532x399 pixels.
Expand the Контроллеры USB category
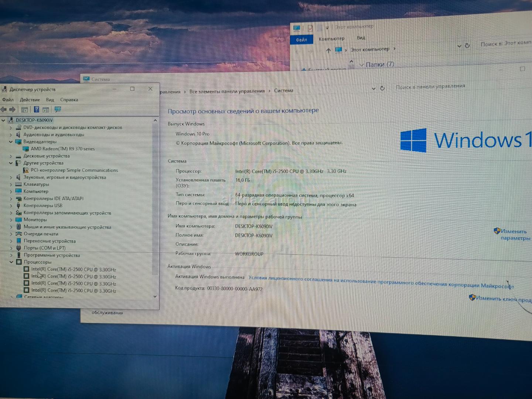tap(11, 206)
